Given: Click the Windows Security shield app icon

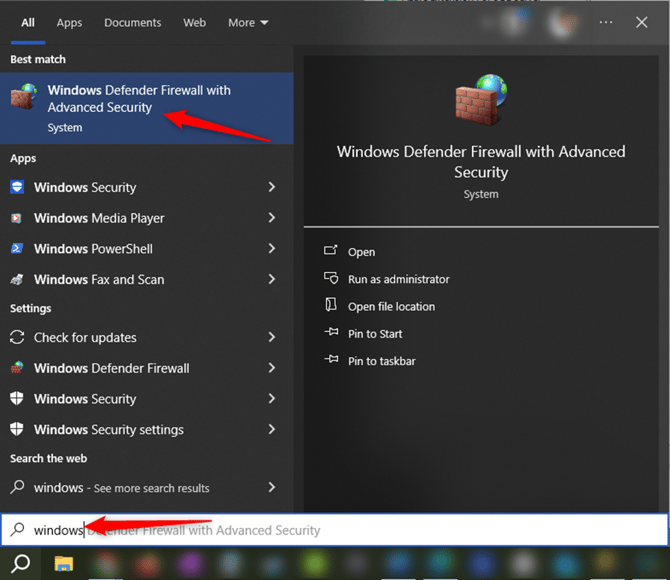Looking at the screenshot, I should [17, 187].
